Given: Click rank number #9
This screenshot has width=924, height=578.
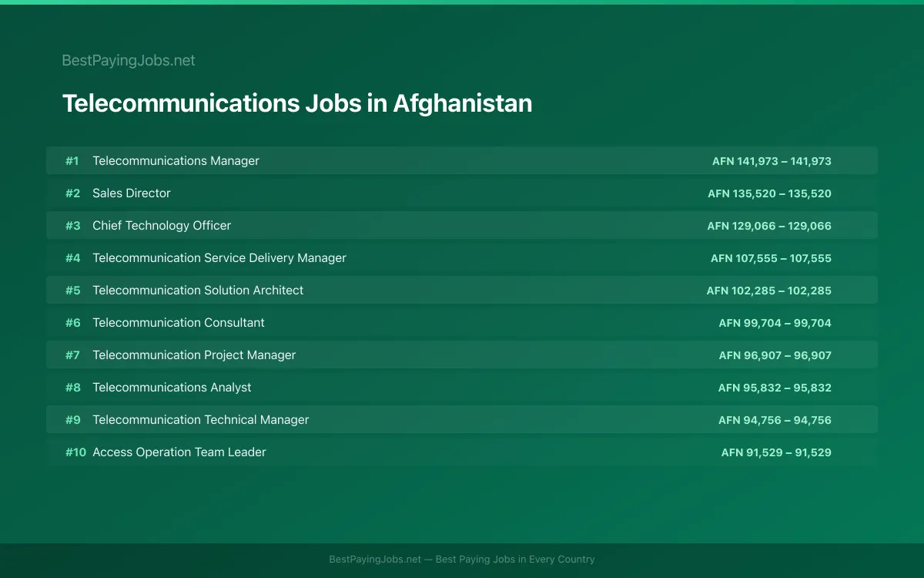Looking at the screenshot, I should [x=72, y=420].
